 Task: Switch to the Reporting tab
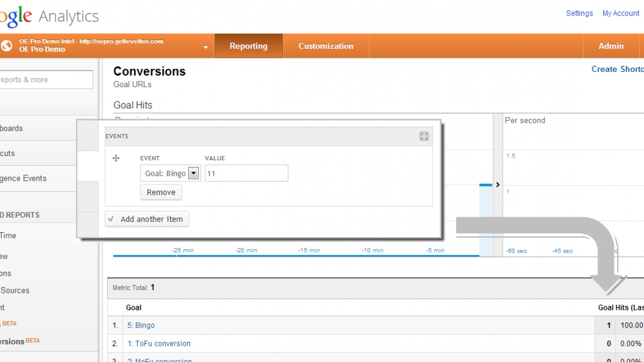click(248, 46)
